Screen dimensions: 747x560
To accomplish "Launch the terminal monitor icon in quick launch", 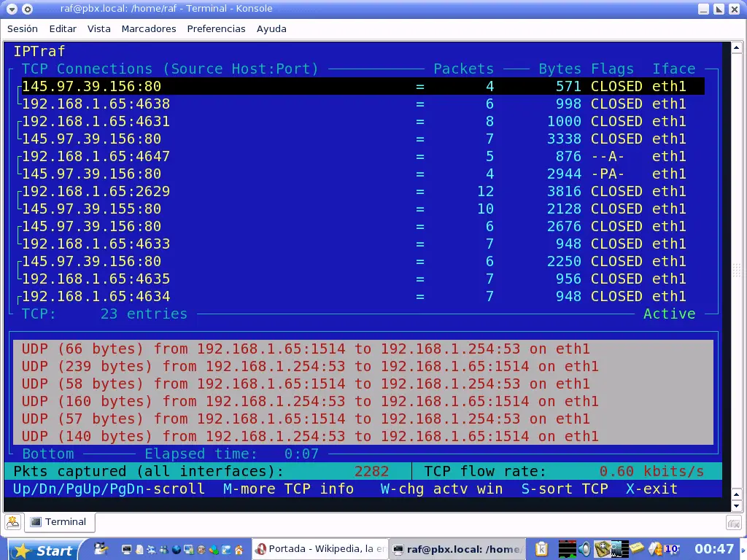I will point(126,550).
